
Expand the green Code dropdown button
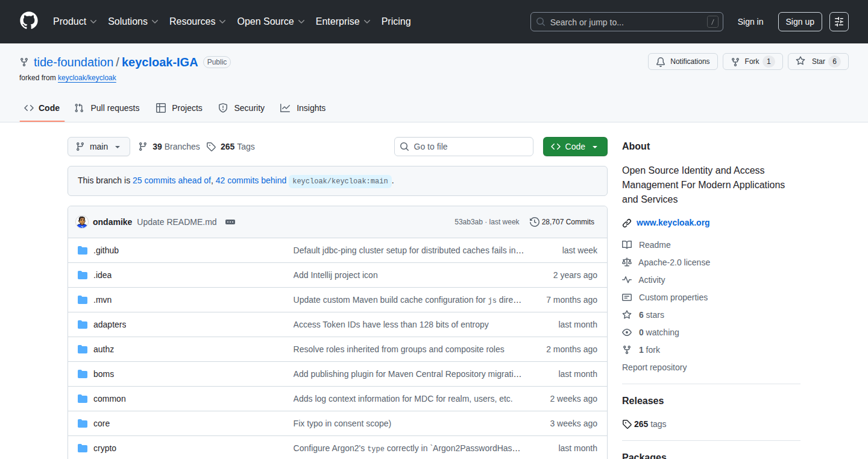point(575,147)
